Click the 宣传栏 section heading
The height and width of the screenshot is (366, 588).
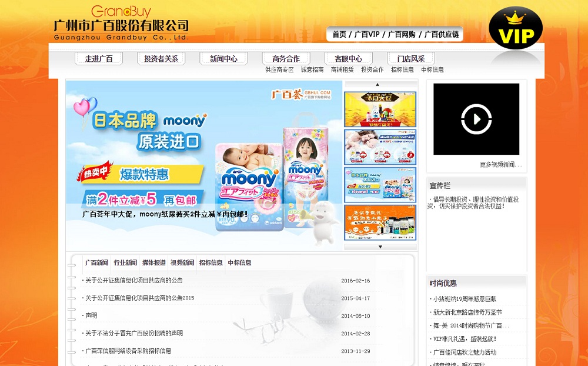(x=440, y=185)
